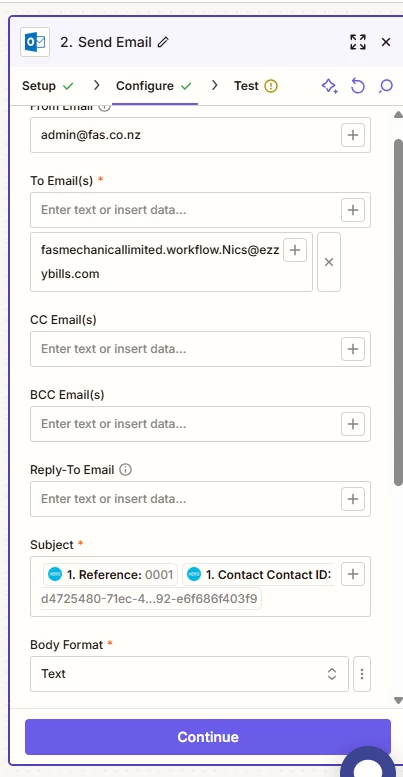Viewport: 403px width, 777px height.
Task: Open the plus button in Subject field
Action: (x=353, y=574)
